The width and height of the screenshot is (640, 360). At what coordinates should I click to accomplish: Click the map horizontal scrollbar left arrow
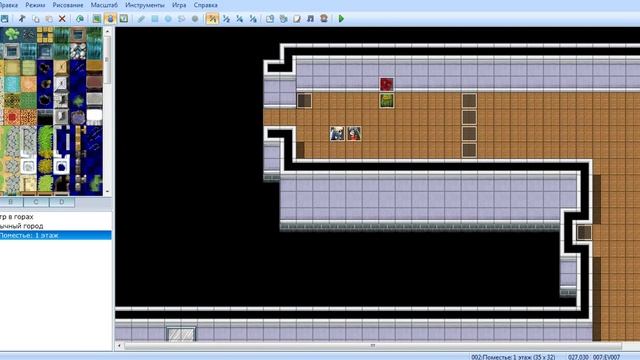pyautogui.click(x=119, y=346)
